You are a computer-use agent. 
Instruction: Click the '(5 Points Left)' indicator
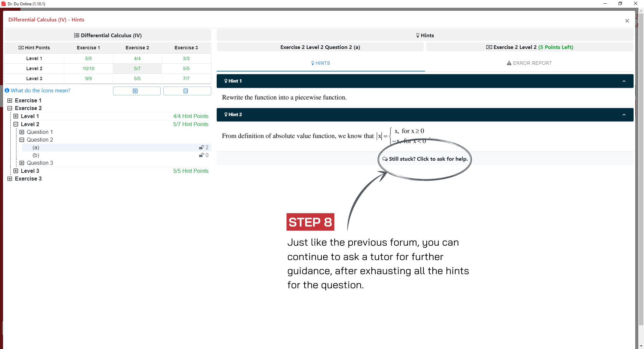point(555,47)
